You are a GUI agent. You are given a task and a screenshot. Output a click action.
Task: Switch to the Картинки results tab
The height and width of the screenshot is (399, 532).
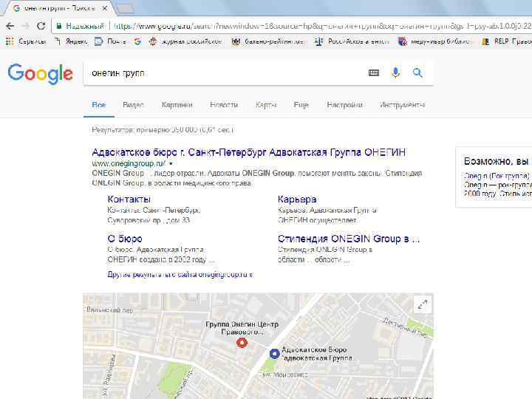177,105
